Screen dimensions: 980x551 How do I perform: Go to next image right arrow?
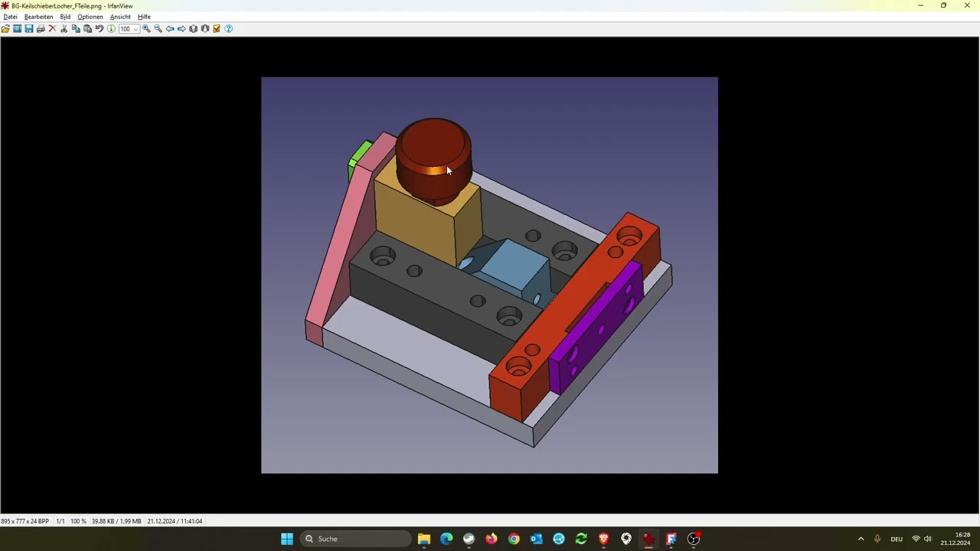181,28
